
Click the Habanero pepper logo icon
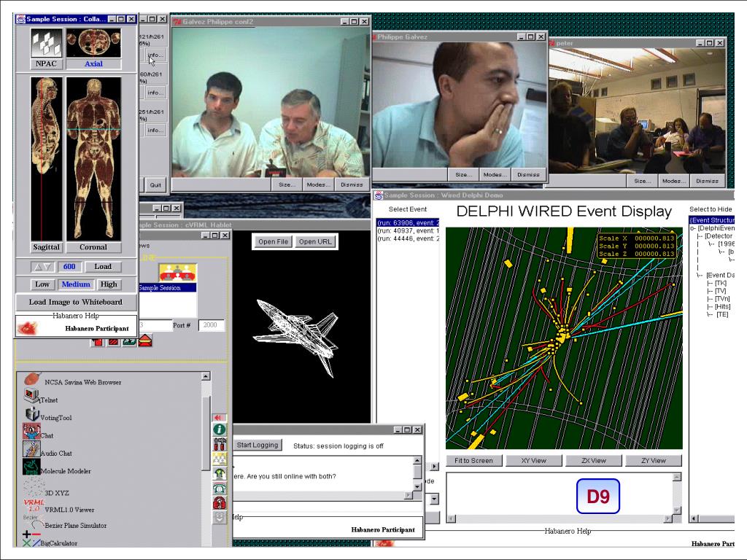pos(27,327)
